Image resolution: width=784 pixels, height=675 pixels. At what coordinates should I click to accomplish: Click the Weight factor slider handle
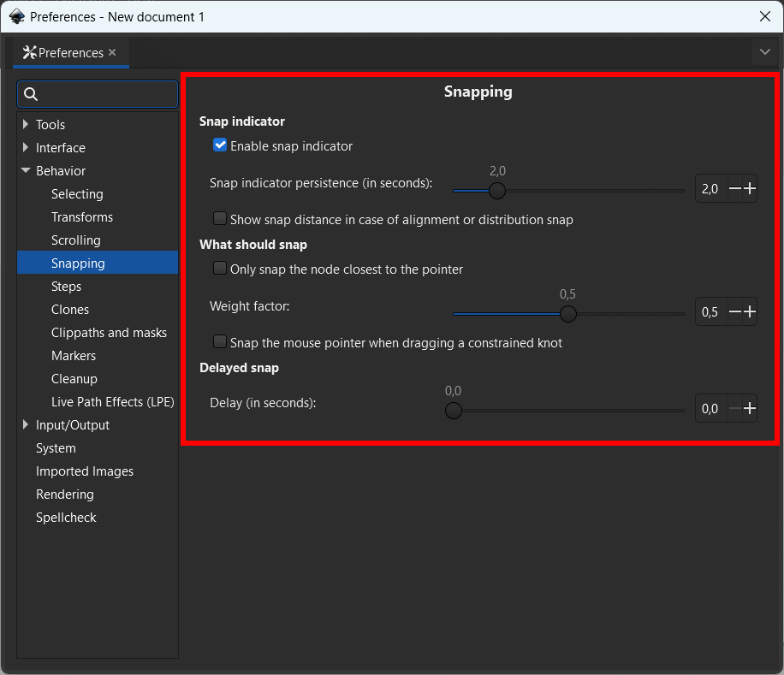567,314
